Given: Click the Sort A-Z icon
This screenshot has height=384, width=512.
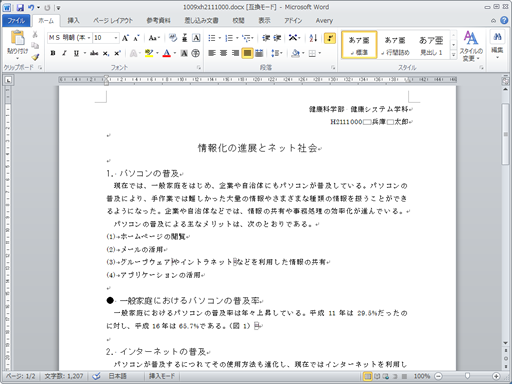Looking at the screenshot, I should (x=313, y=38).
